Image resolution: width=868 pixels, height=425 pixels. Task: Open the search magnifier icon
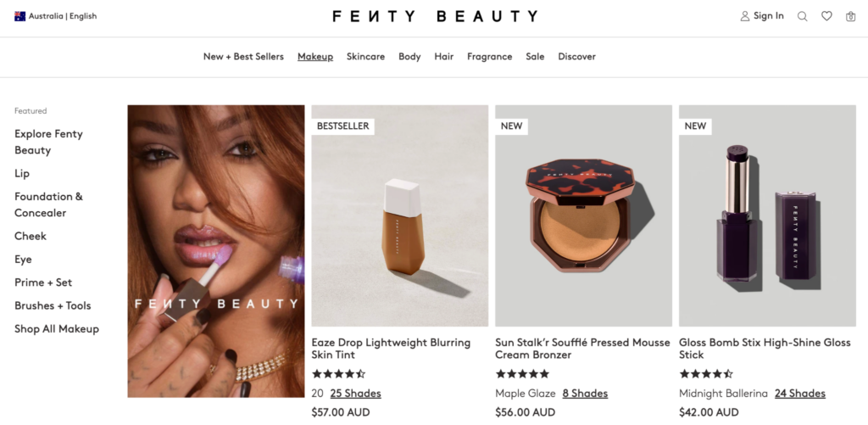point(802,16)
